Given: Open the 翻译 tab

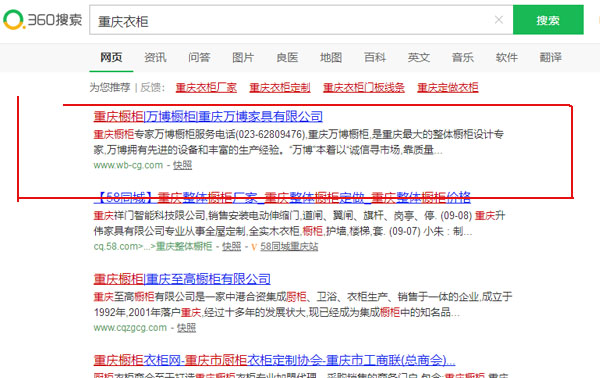Looking at the screenshot, I should [x=551, y=57].
